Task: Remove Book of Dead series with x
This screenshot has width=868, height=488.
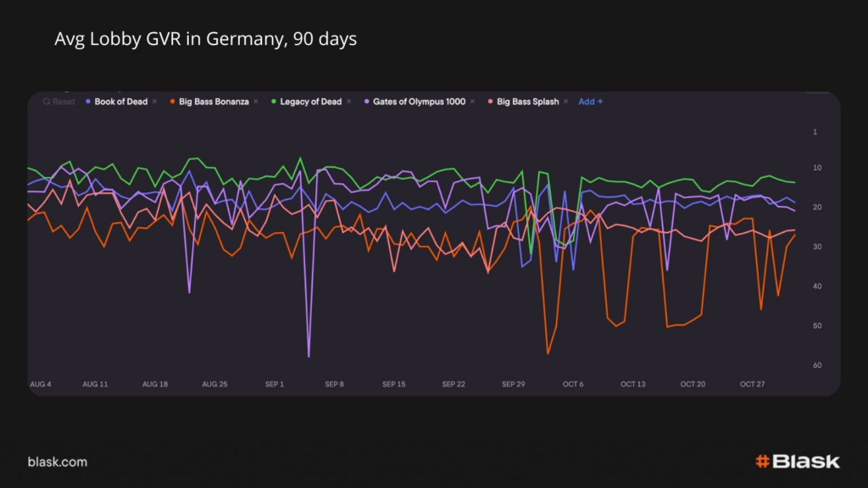Action: pos(154,102)
